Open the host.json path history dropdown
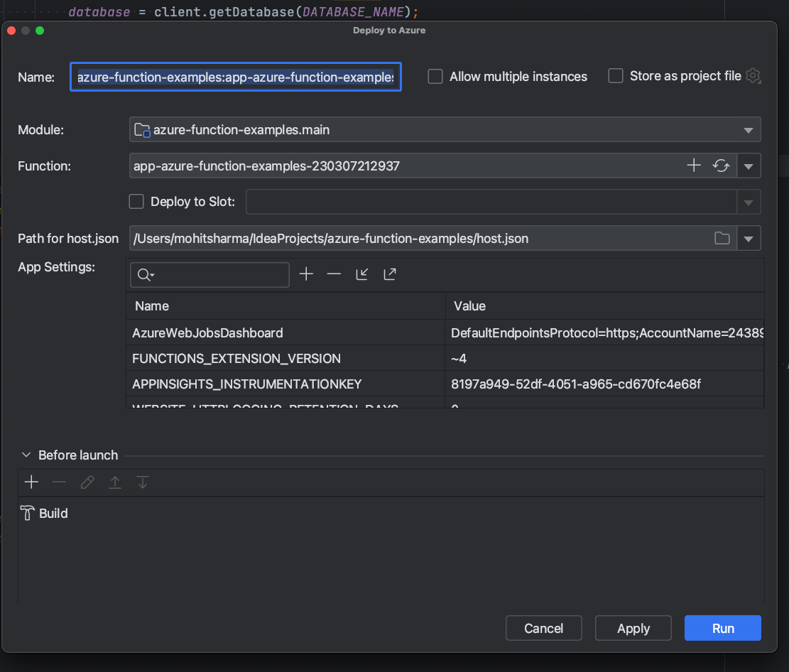Screen dimensions: 789x672 coord(749,238)
